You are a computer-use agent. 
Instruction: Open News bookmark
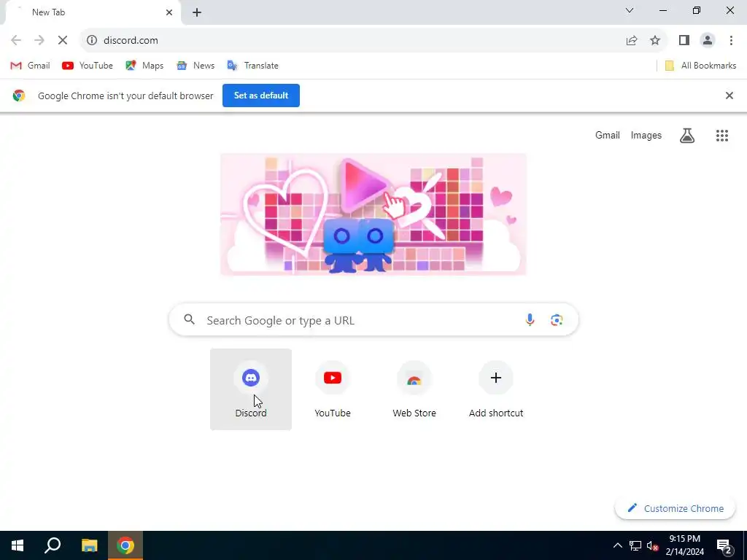(x=196, y=66)
